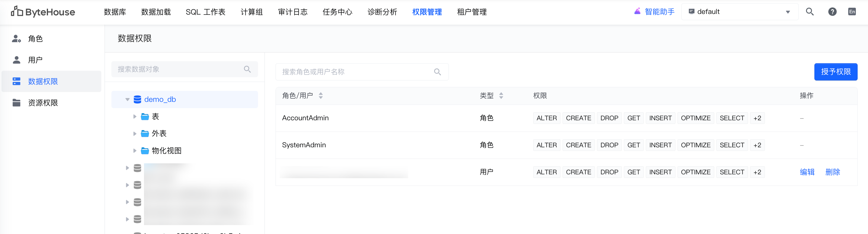Viewport: 868px width, 234px height.
Task: Click 编辑 link for the user row
Action: tap(807, 172)
